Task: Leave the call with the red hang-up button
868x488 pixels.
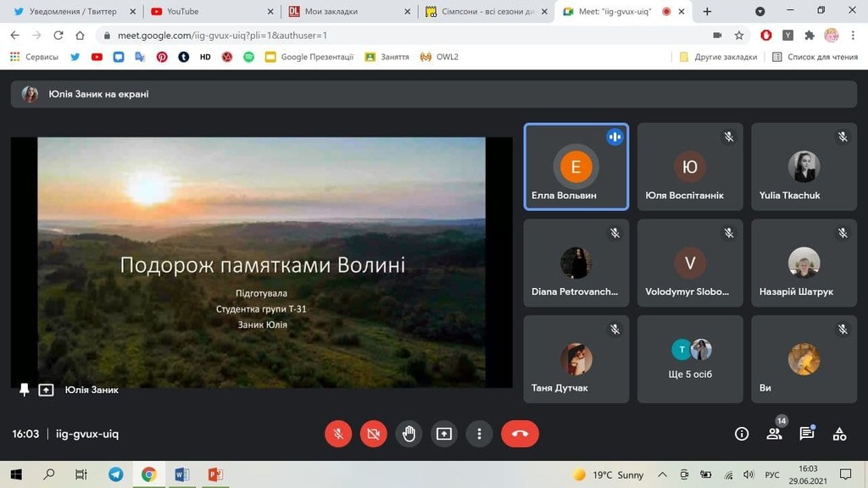Action: coord(520,434)
